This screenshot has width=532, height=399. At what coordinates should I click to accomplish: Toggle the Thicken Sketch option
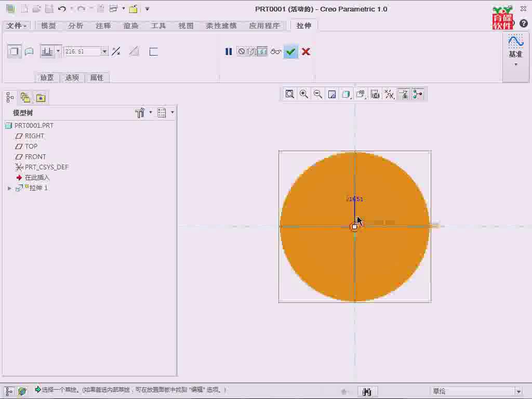click(153, 51)
